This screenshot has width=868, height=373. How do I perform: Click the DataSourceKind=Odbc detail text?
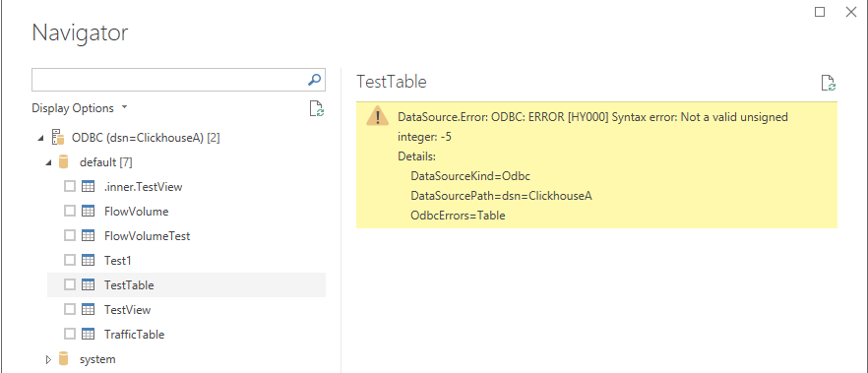470,176
